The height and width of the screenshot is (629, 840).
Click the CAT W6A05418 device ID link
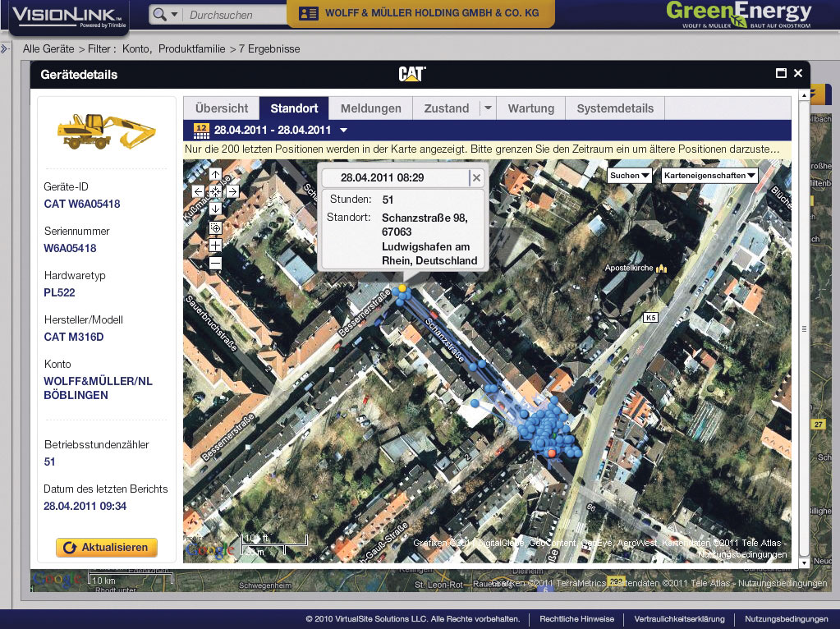click(x=82, y=204)
